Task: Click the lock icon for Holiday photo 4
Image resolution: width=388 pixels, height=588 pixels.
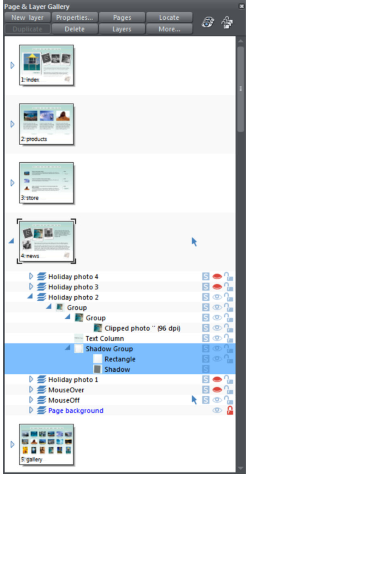Action: click(229, 276)
